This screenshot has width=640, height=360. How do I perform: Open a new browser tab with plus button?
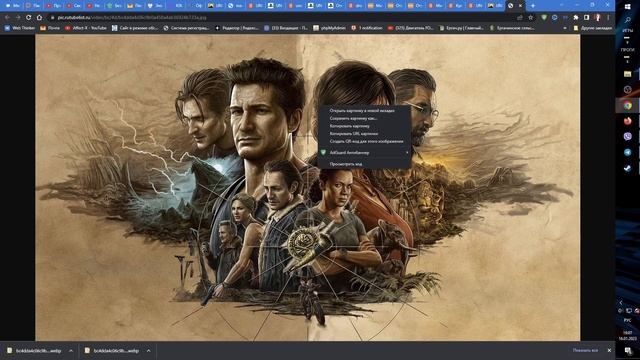532,6
